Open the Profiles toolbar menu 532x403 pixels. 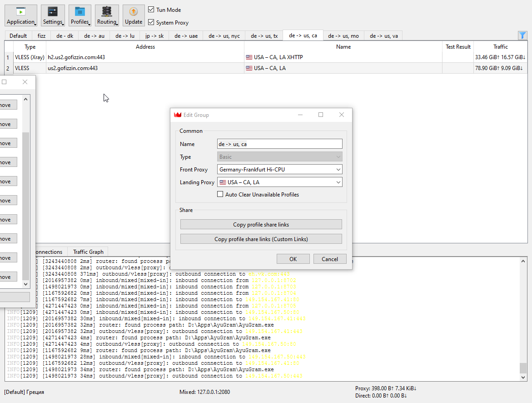click(80, 15)
